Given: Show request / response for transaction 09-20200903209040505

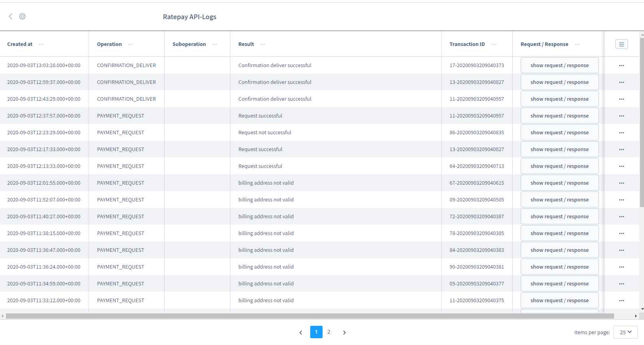Looking at the screenshot, I should click(560, 199).
